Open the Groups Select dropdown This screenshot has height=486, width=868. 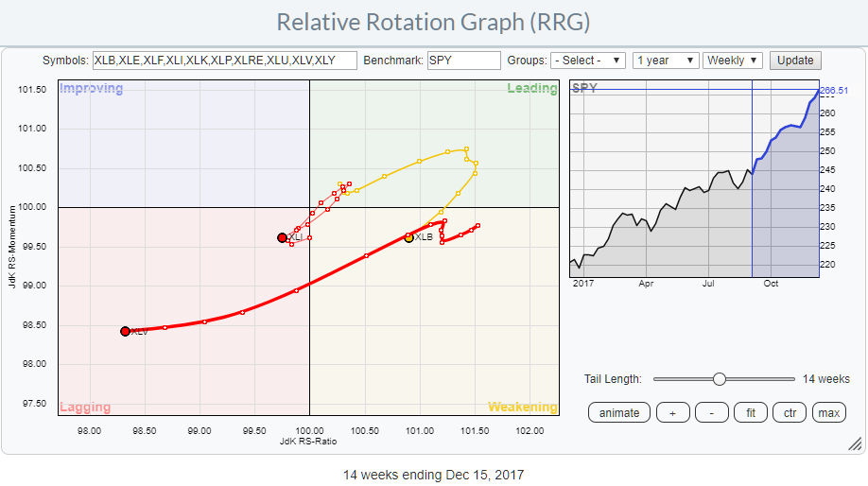coord(588,61)
